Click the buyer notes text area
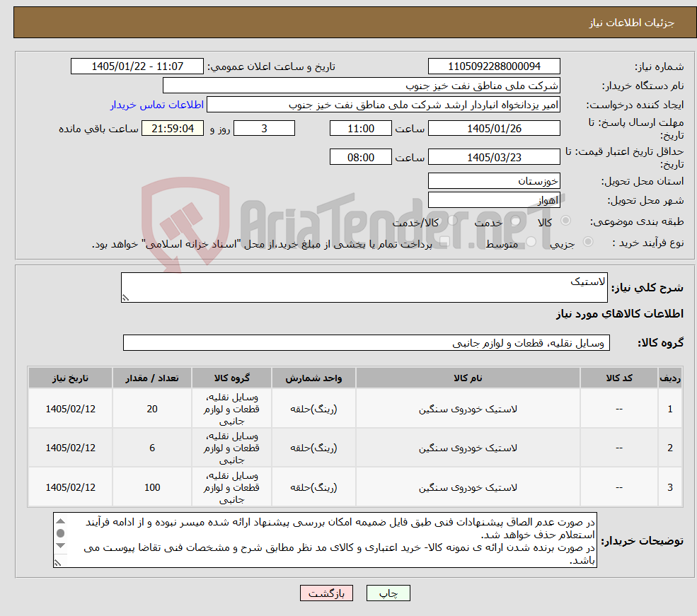This screenshot has width=697, height=616. tap(325, 540)
